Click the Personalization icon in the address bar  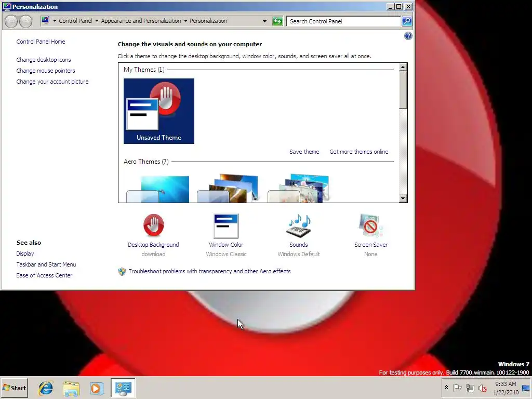coord(45,20)
